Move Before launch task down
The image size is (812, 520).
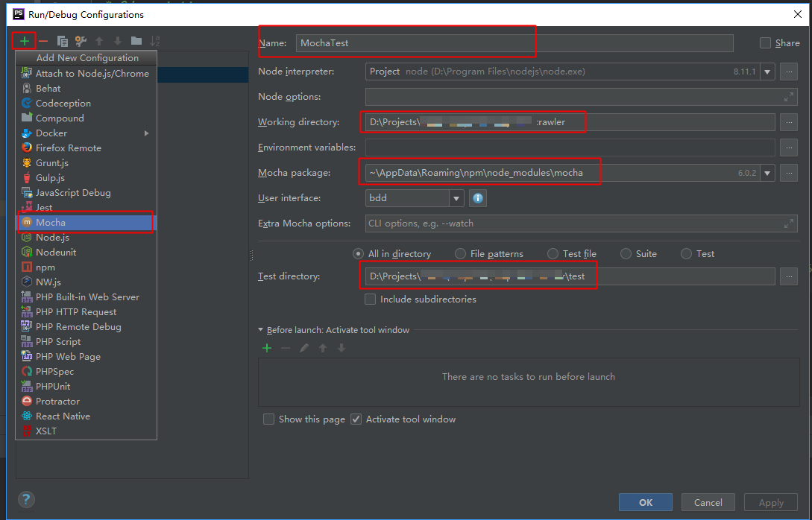(342, 348)
